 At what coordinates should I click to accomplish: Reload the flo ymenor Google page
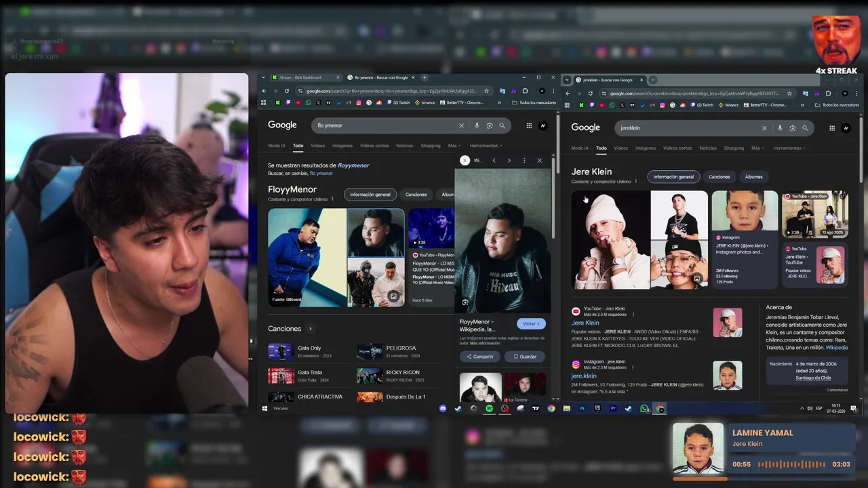click(x=287, y=91)
